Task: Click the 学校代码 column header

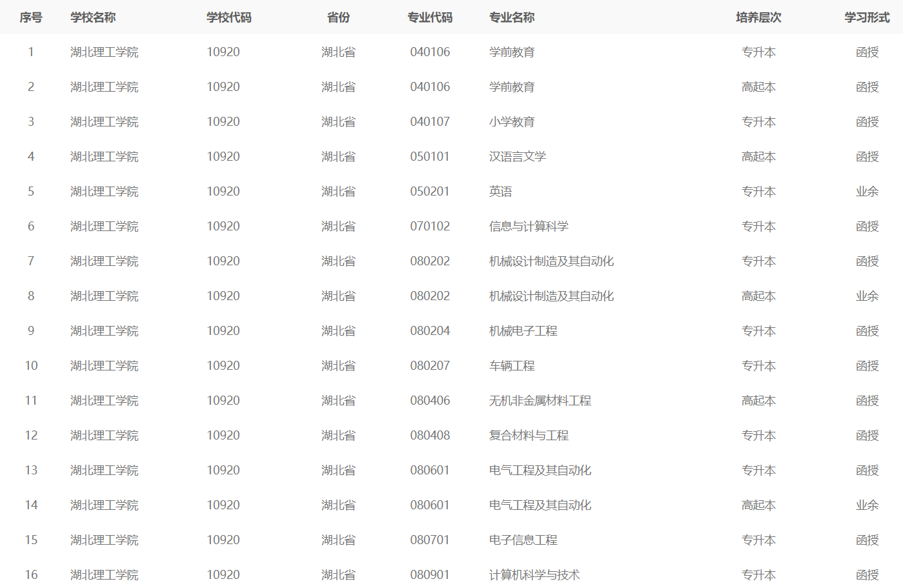Action: [229, 17]
